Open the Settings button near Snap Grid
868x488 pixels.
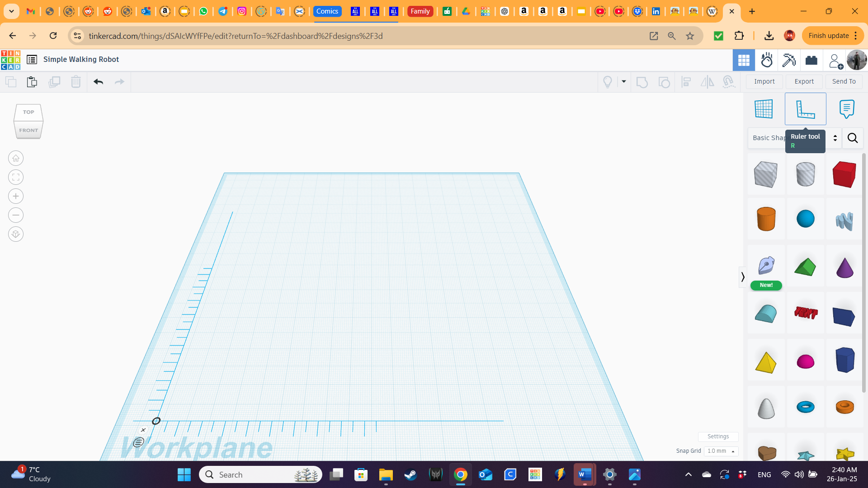click(x=718, y=436)
